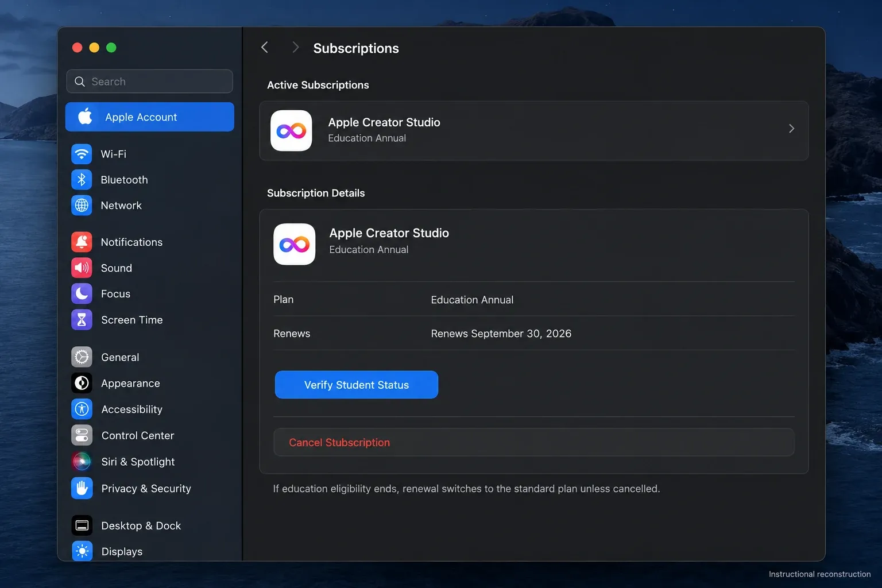Select the Notifications label in the sidebar

(x=131, y=242)
